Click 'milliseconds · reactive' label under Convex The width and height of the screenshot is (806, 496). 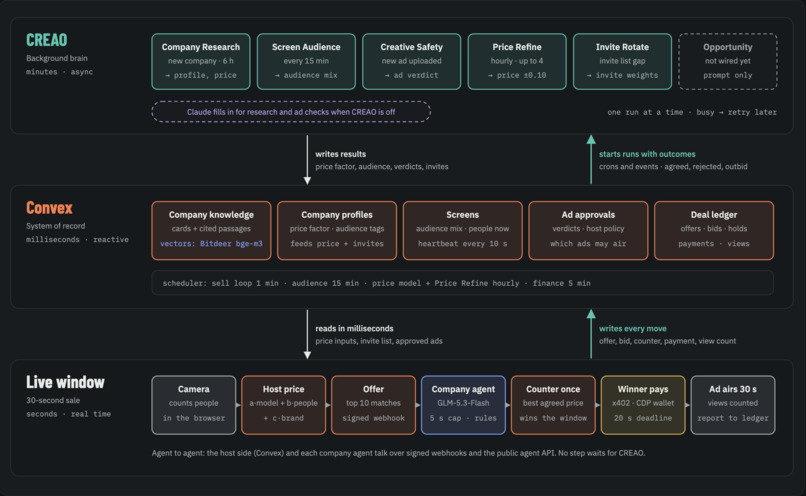(x=78, y=240)
